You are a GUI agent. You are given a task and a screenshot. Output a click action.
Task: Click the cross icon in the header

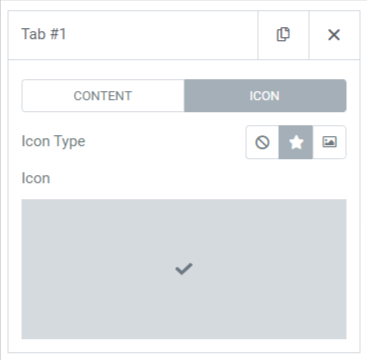tap(334, 35)
